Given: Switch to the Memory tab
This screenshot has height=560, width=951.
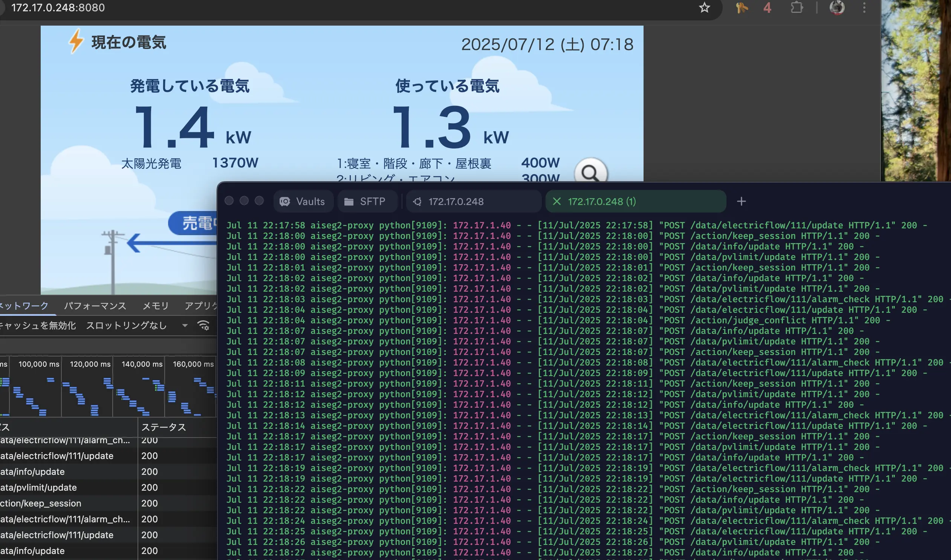Looking at the screenshot, I should 156,306.
